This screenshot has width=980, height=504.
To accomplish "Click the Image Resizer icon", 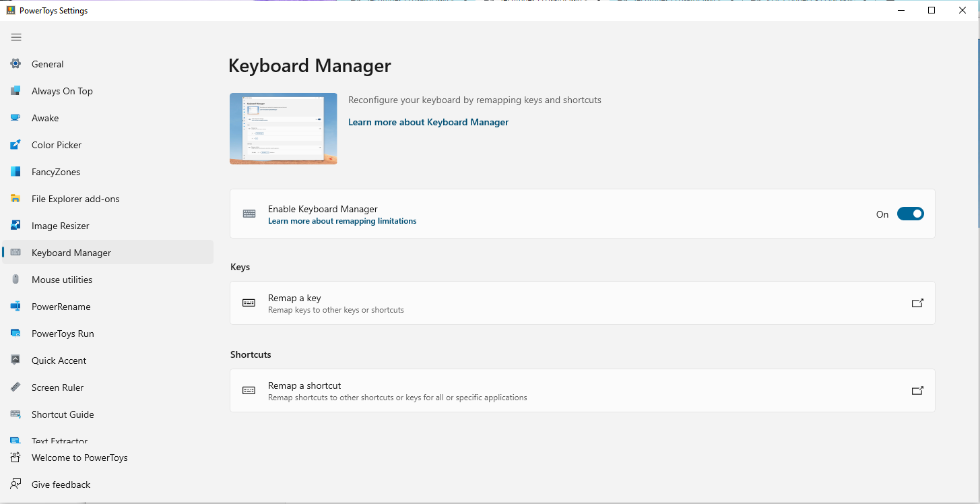I will coord(15,226).
